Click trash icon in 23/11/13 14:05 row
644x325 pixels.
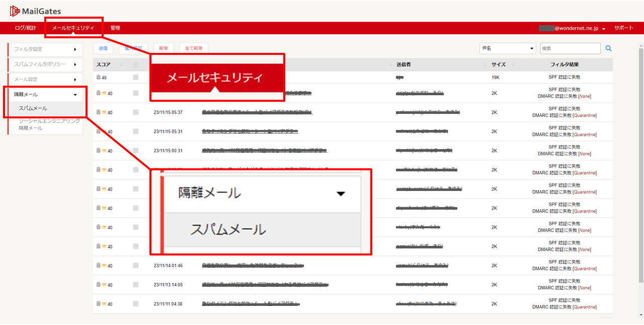[x=99, y=285]
